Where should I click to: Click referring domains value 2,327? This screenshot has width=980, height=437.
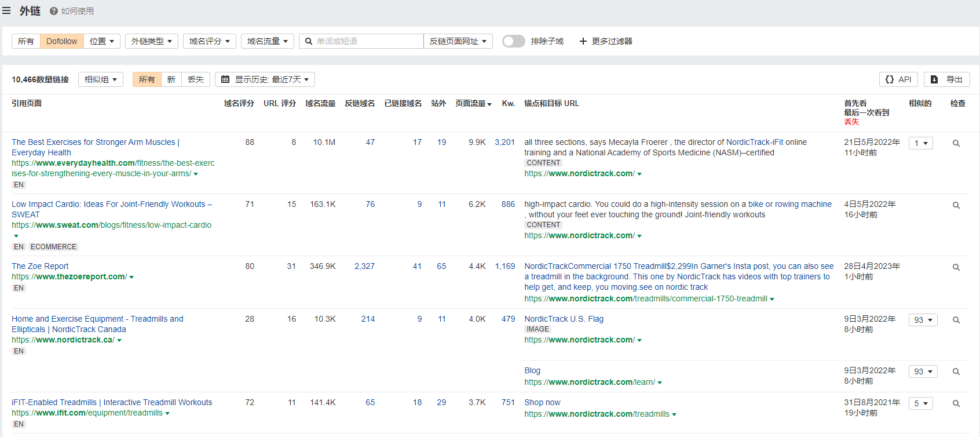click(364, 266)
